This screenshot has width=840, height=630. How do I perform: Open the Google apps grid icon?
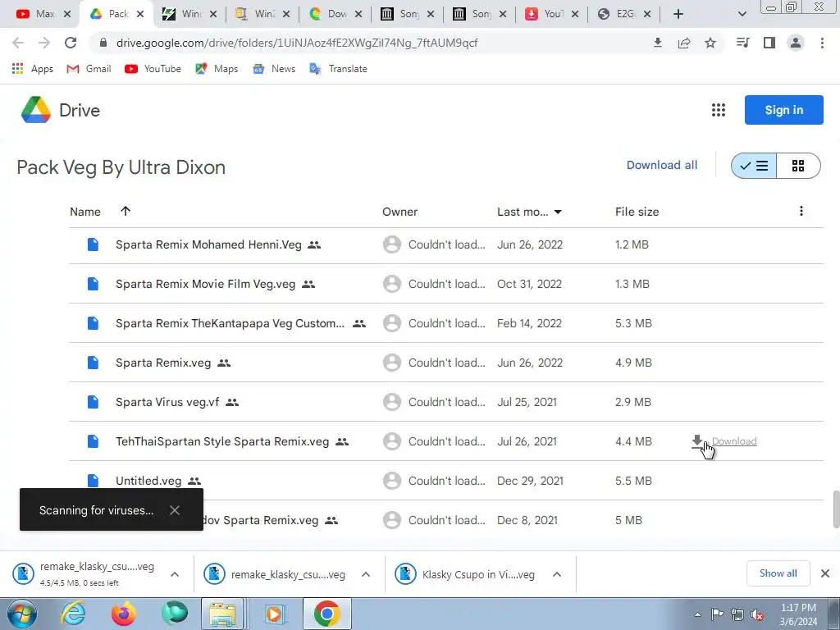[719, 110]
